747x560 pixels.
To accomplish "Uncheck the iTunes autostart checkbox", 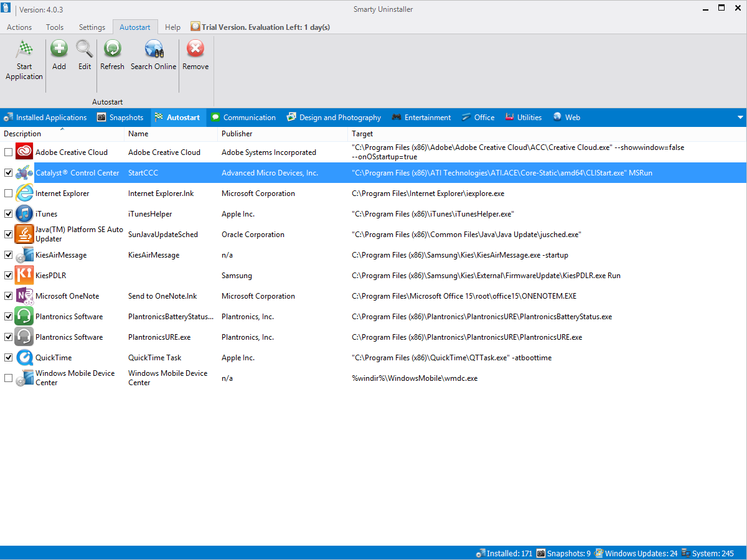I will [8, 214].
